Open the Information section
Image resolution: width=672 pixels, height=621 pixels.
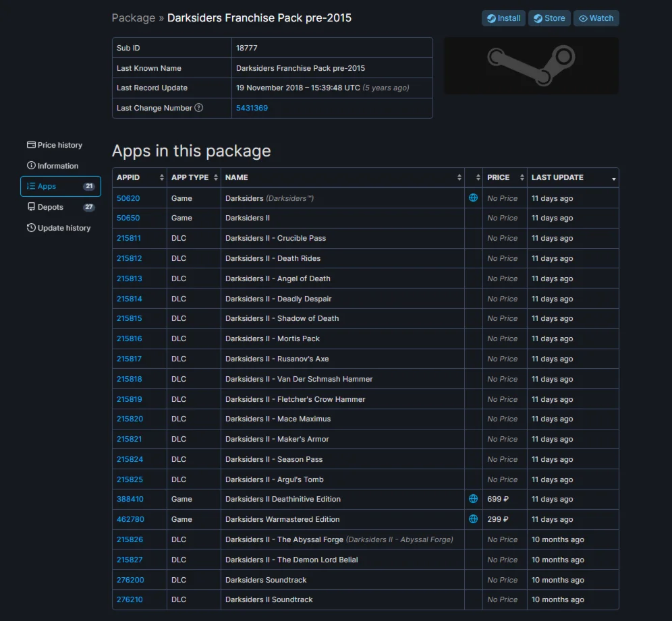[x=53, y=166]
